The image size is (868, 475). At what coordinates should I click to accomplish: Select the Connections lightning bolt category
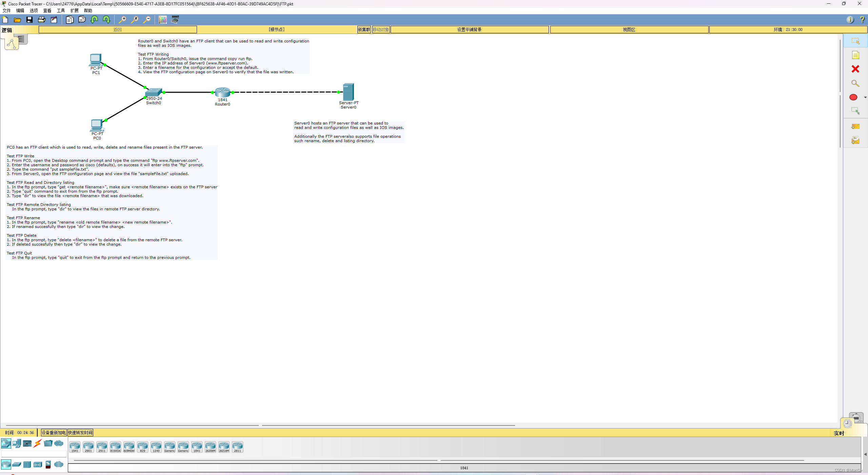38,443
